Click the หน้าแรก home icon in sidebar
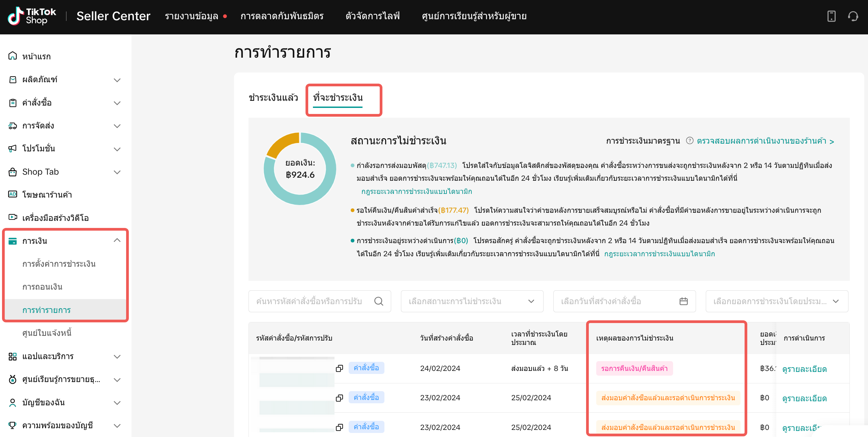The image size is (868, 437). click(x=12, y=56)
